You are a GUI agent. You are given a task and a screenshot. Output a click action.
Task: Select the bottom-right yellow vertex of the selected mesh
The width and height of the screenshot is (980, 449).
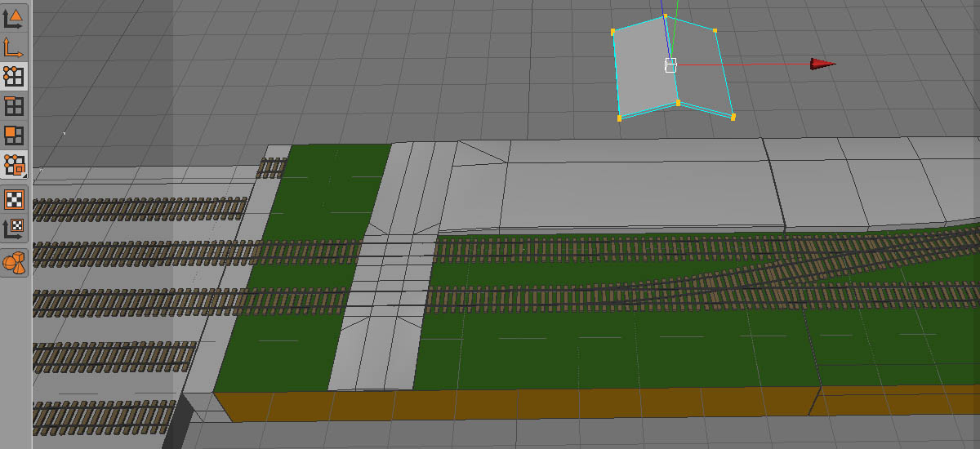[x=733, y=117]
